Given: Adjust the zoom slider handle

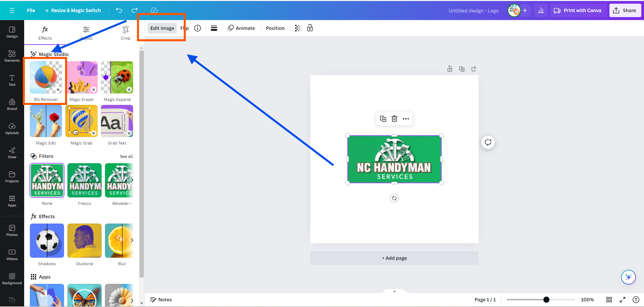Looking at the screenshot, I should [546, 300].
